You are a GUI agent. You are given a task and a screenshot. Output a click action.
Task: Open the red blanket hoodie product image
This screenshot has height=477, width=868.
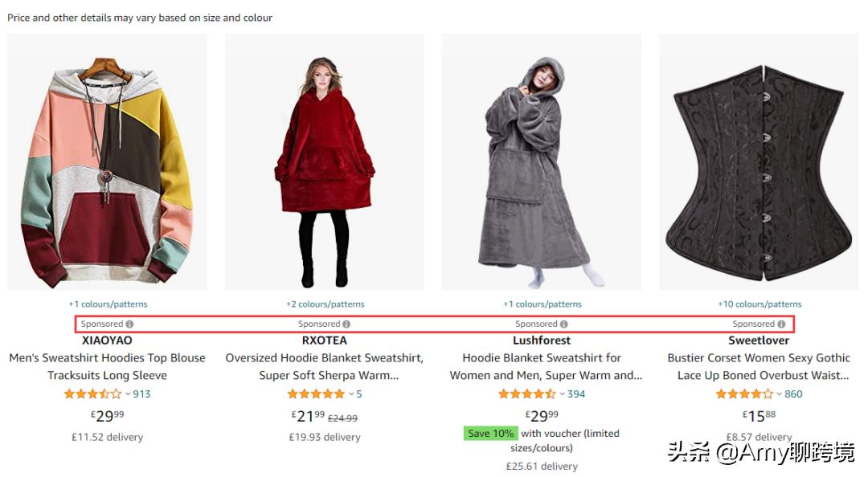click(325, 165)
